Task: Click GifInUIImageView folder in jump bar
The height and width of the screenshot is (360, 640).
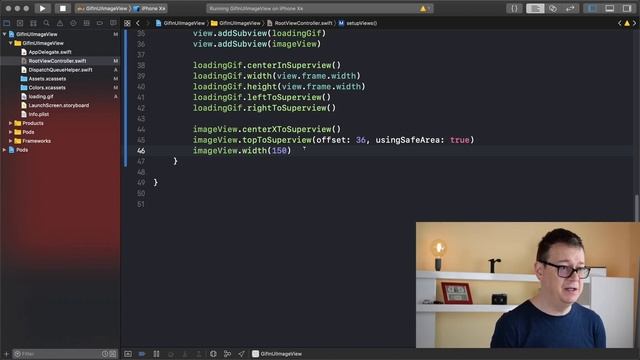Action: [236, 23]
